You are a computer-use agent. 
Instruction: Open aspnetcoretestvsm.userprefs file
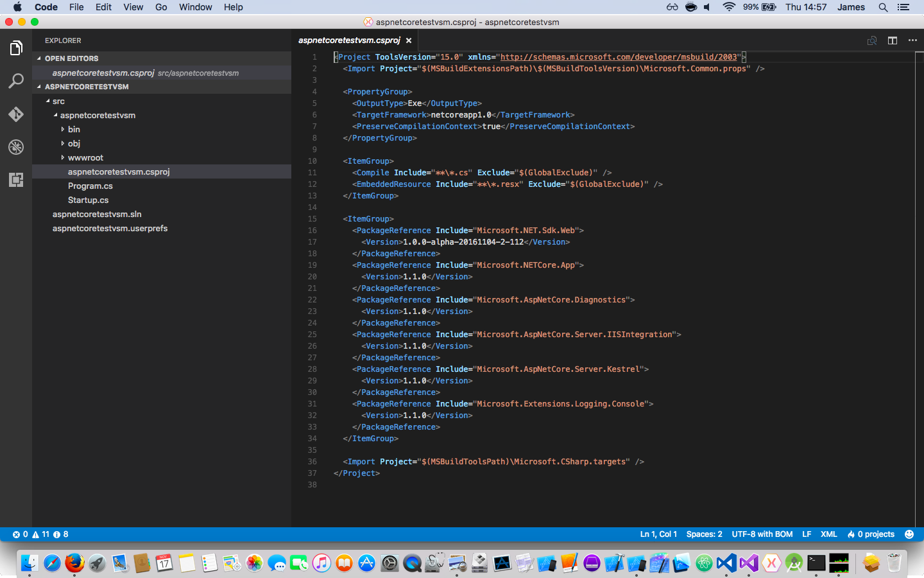[162, 228]
